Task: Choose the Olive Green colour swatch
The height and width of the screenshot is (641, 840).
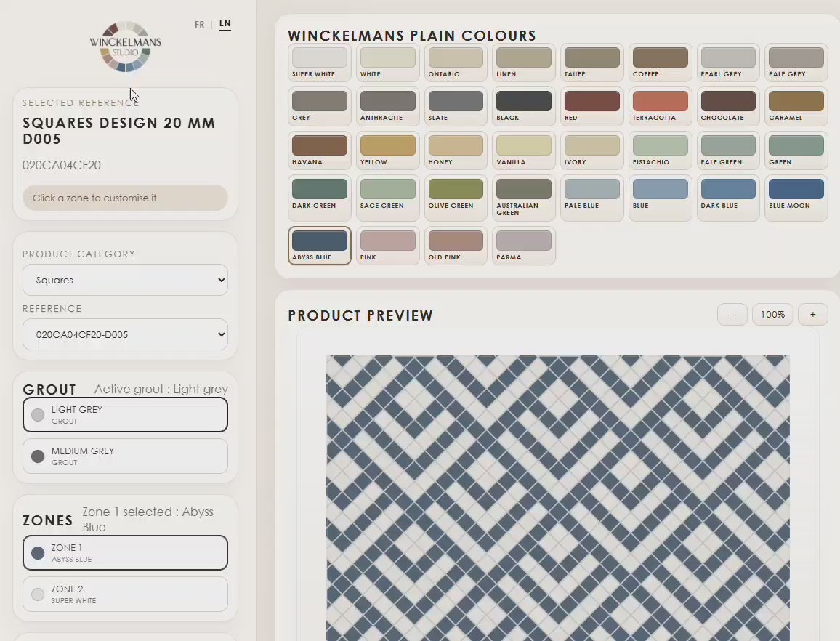Action: 456,198
